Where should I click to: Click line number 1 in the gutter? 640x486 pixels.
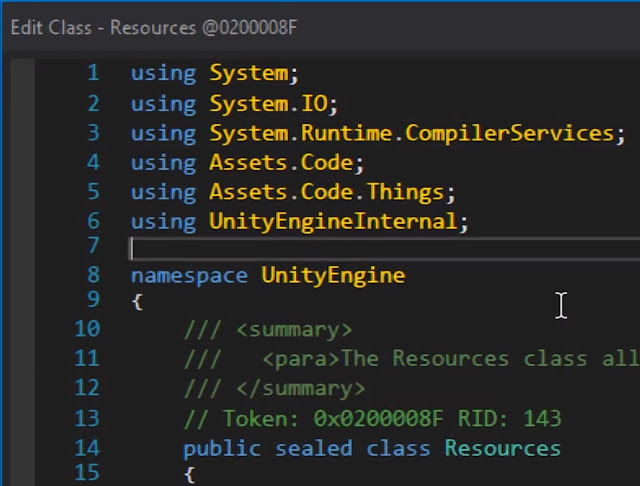[x=93, y=73]
